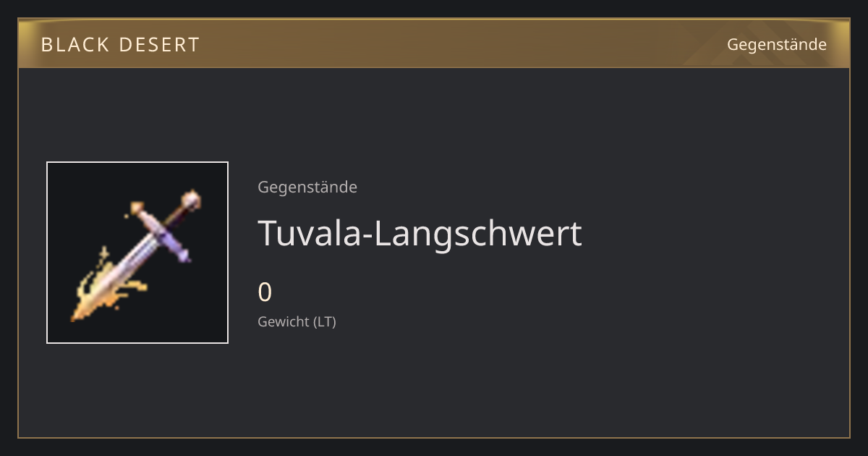Click the Tuvala longsword item thumbnail
The width and height of the screenshot is (868, 456).
pyautogui.click(x=137, y=253)
